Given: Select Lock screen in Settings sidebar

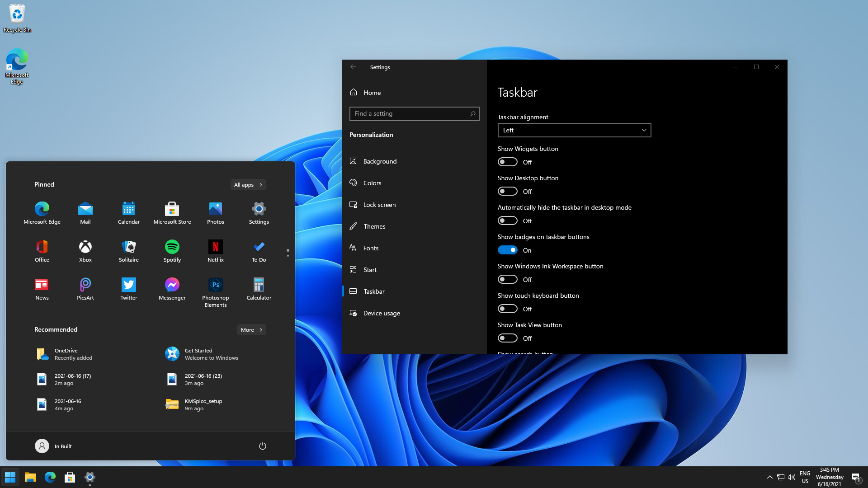Looking at the screenshot, I should (379, 205).
